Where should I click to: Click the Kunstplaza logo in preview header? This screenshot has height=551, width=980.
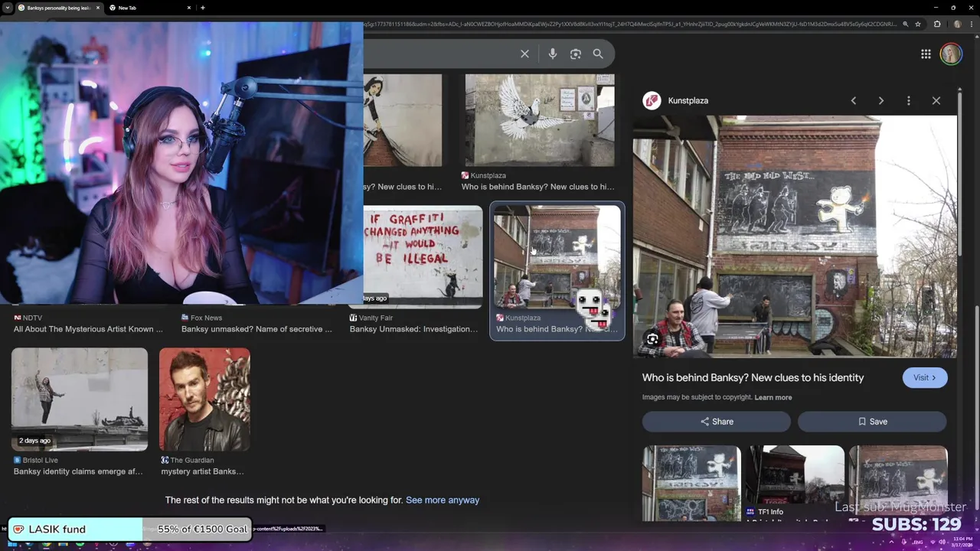tap(652, 100)
